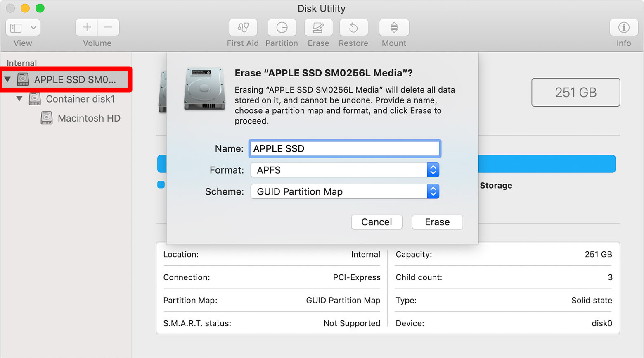This screenshot has width=644, height=358.
Task: Click the Name text field
Action: [x=345, y=149]
